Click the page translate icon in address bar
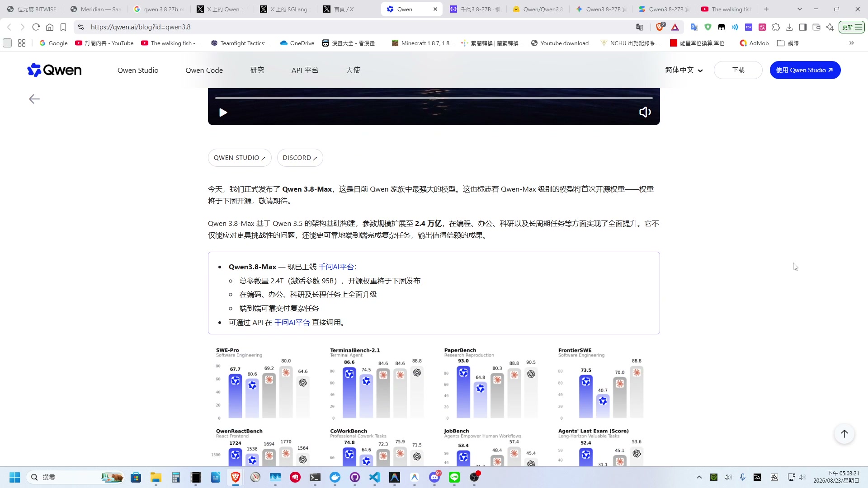Screen dimensions: 868x488 click(x=640, y=27)
